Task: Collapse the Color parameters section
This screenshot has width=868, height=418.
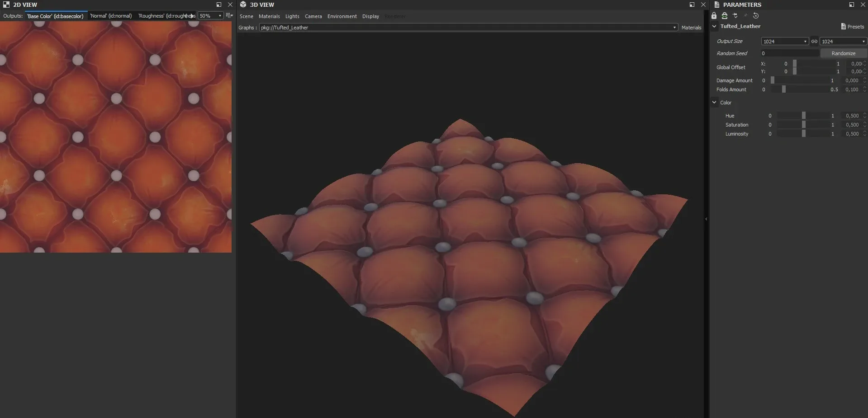Action: pos(715,103)
